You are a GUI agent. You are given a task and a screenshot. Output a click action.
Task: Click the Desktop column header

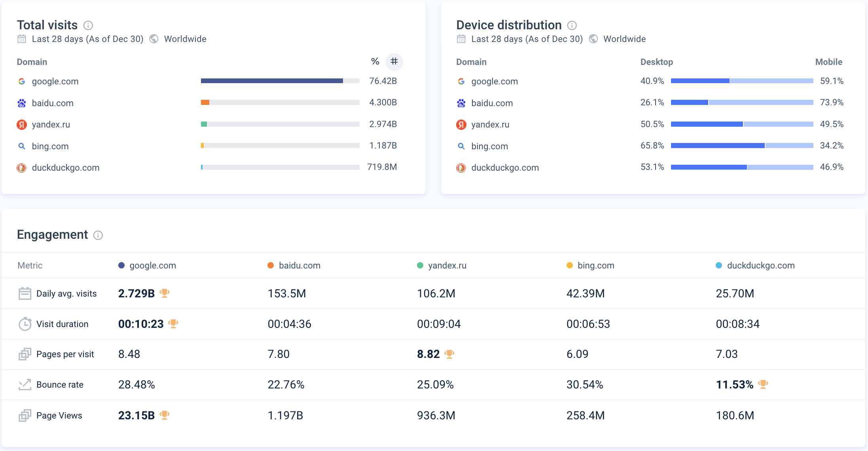(657, 62)
